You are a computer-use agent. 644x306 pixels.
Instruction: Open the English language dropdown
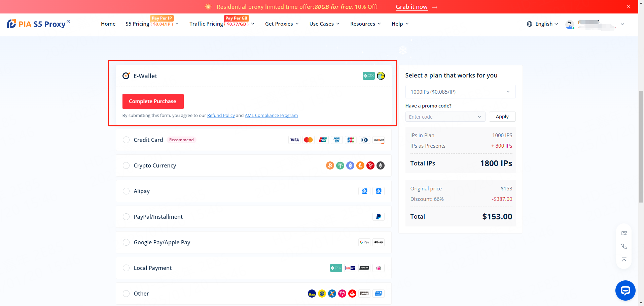(542, 24)
